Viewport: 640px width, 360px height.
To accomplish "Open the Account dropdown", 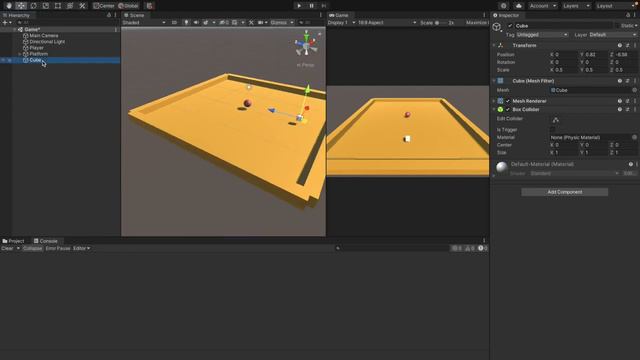I will [542, 6].
